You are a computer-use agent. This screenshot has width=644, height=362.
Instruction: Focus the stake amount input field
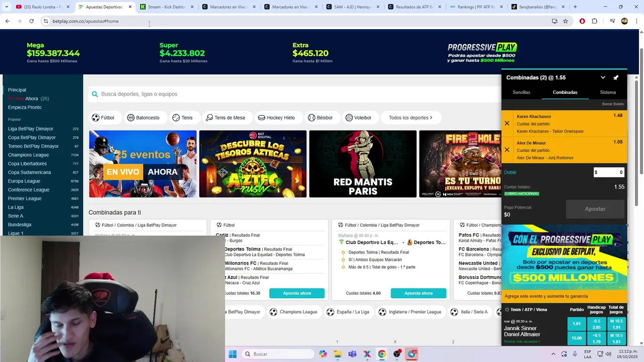pyautogui.click(x=609, y=172)
